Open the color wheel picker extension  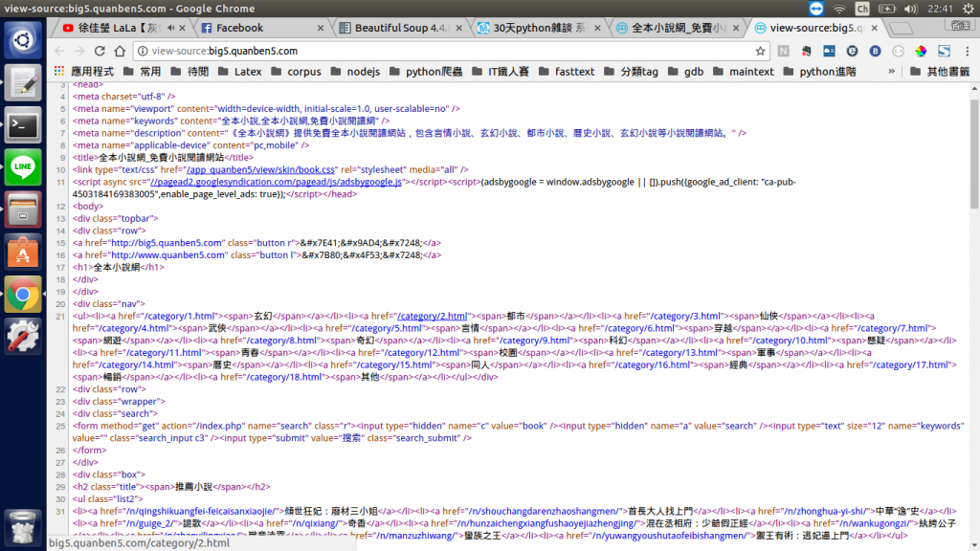tap(921, 51)
